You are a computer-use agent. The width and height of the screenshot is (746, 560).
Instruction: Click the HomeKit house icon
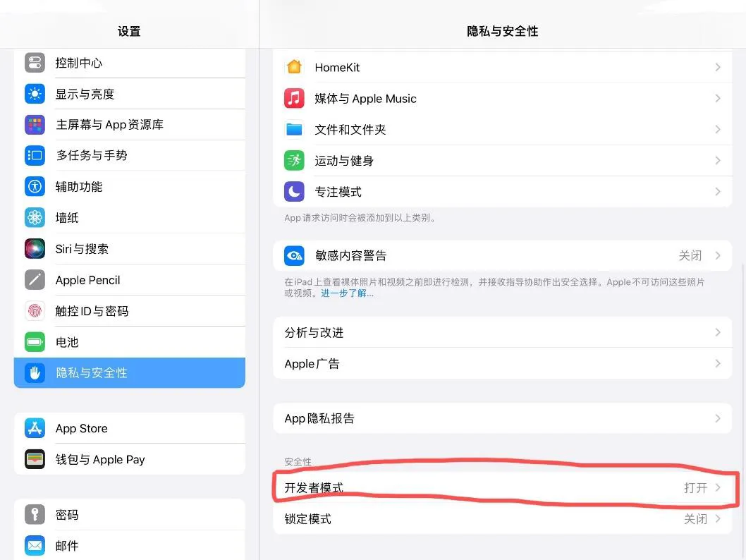(x=294, y=67)
